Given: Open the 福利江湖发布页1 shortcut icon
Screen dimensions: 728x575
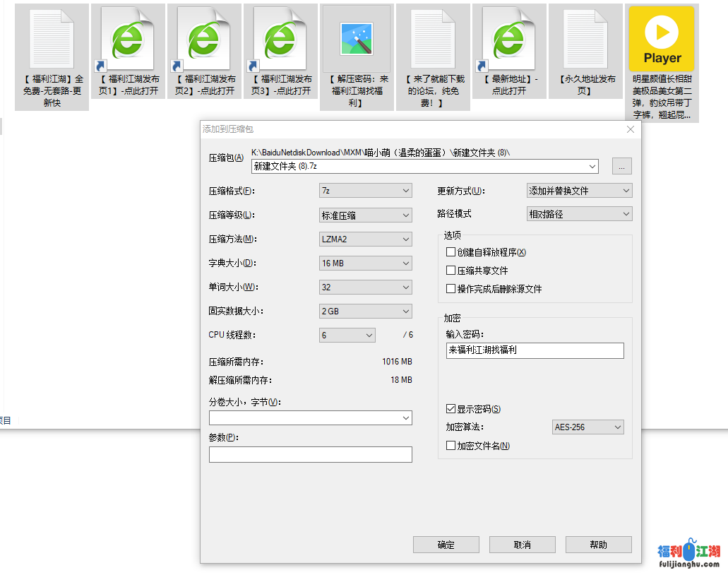Looking at the screenshot, I should (x=128, y=39).
